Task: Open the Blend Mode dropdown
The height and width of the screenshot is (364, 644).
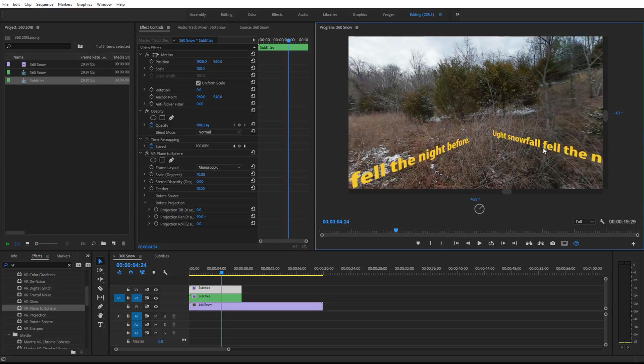Action: coord(219,132)
